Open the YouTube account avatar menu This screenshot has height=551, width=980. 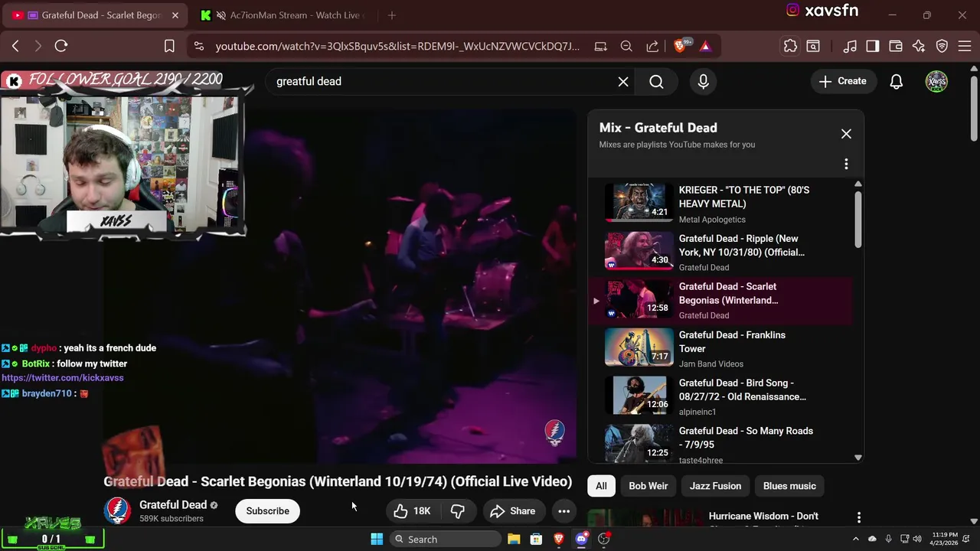point(936,81)
